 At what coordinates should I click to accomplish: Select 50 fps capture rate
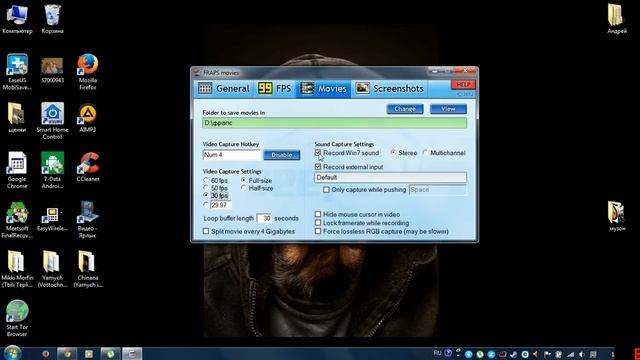coord(206,188)
